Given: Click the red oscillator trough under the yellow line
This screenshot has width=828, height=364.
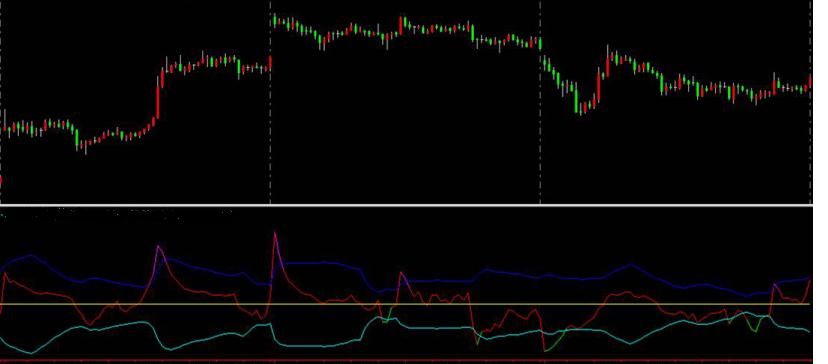Looking at the screenshot, I should [89, 323].
